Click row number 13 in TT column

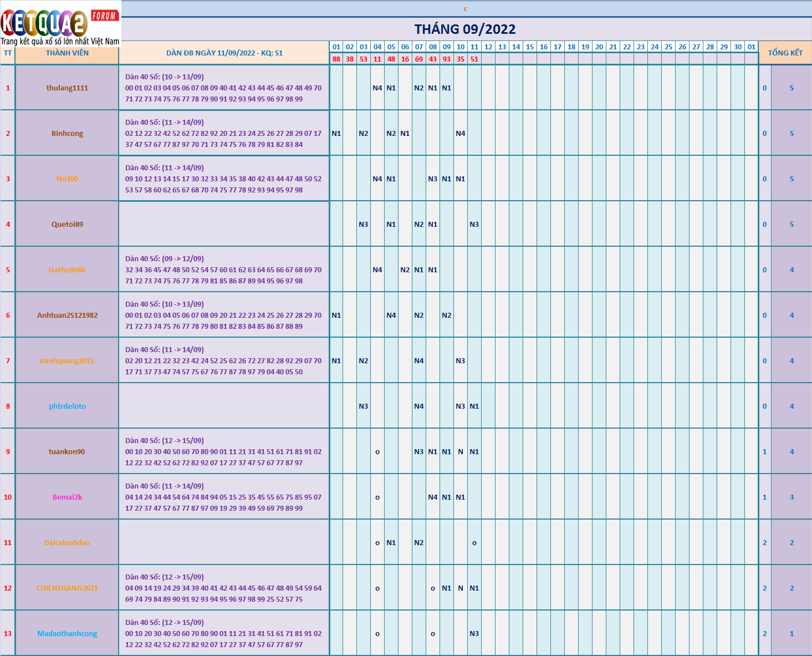[8, 633]
